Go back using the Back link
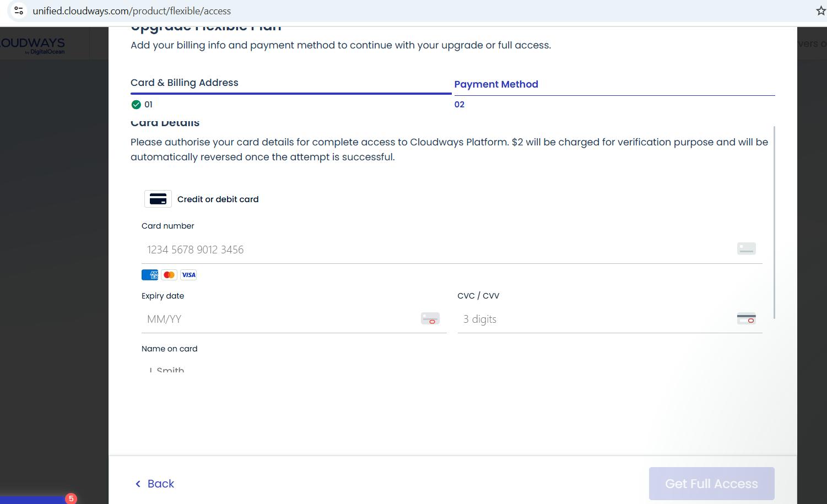Viewport: 827px width, 504px height. coord(155,484)
